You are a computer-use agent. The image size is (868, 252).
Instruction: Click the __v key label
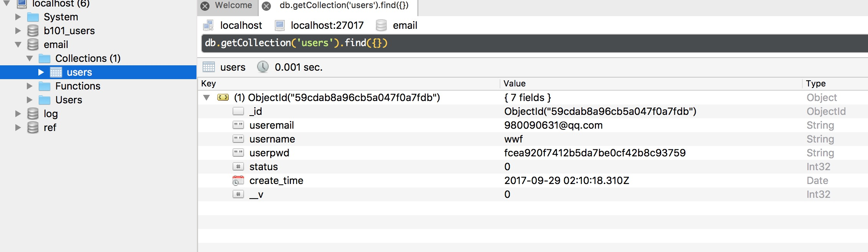tap(256, 195)
